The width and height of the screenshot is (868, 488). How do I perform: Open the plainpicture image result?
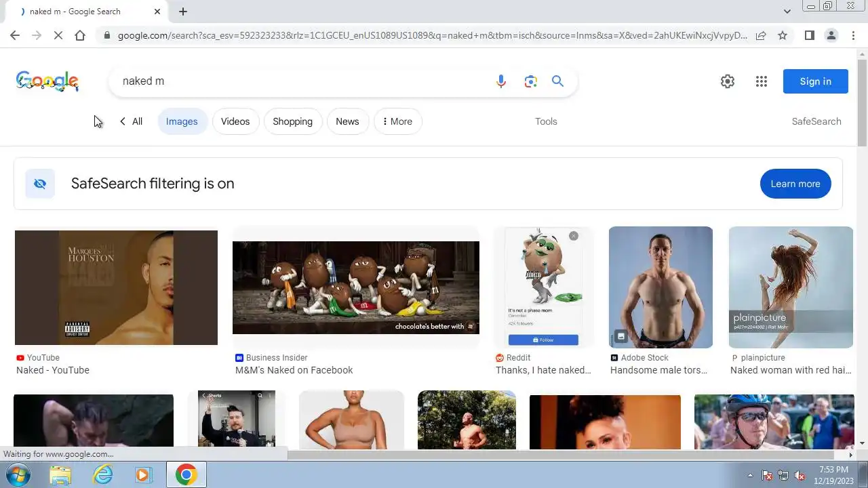791,287
